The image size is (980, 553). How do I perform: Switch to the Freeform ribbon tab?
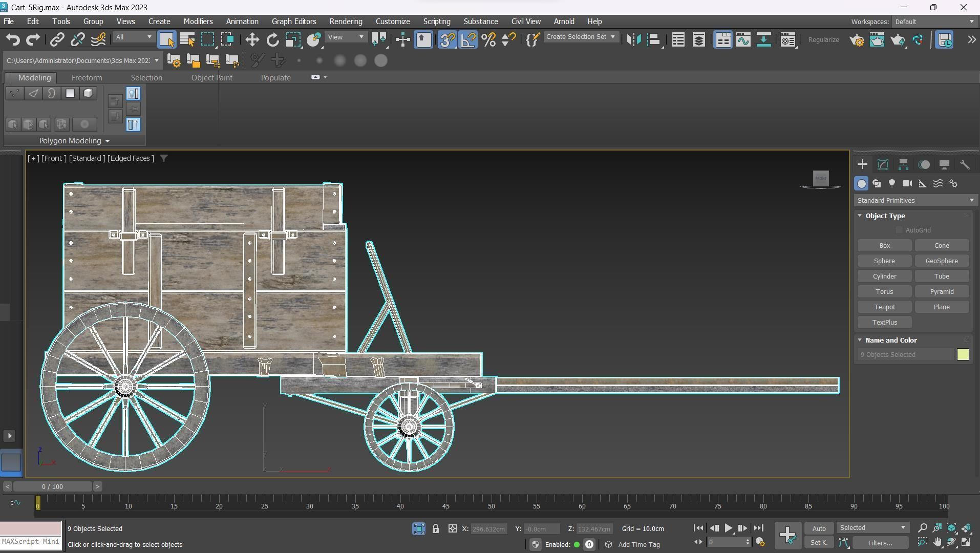coord(87,78)
